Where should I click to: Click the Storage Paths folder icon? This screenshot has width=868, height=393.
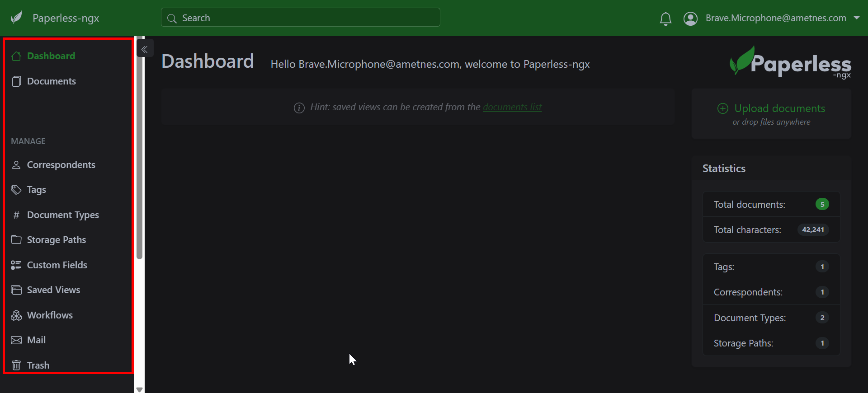pyautogui.click(x=16, y=240)
